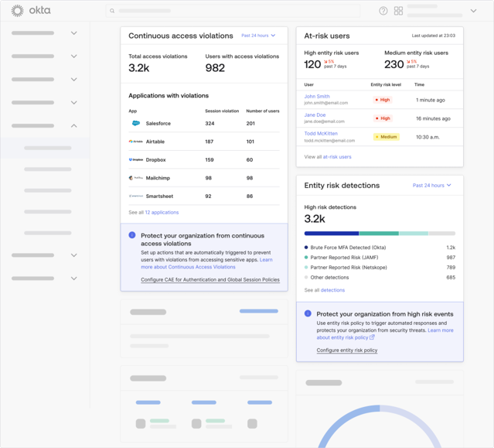Click the Mailchimp app icon
The height and width of the screenshot is (448, 494).
pos(136,178)
